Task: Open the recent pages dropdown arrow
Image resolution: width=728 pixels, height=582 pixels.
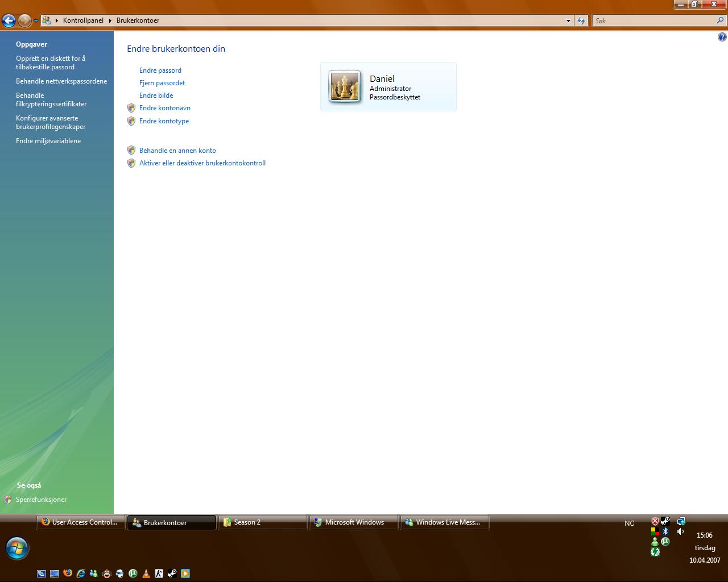Action: coord(36,21)
